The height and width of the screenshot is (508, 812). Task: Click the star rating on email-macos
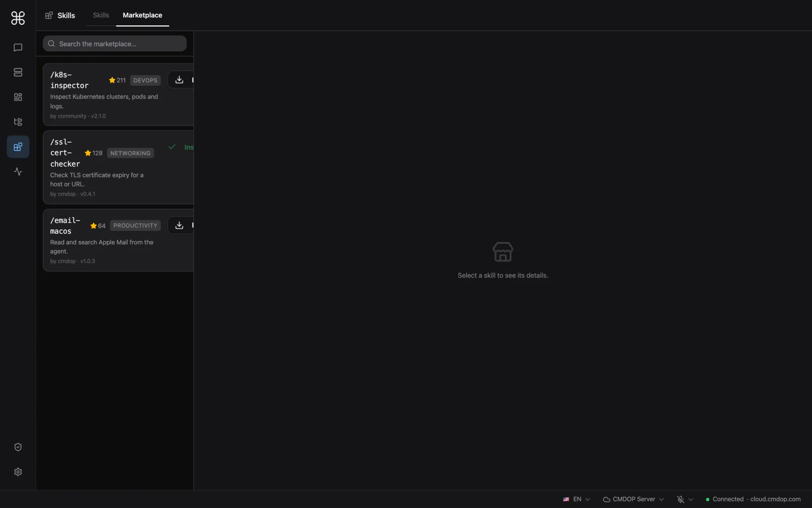(98, 226)
